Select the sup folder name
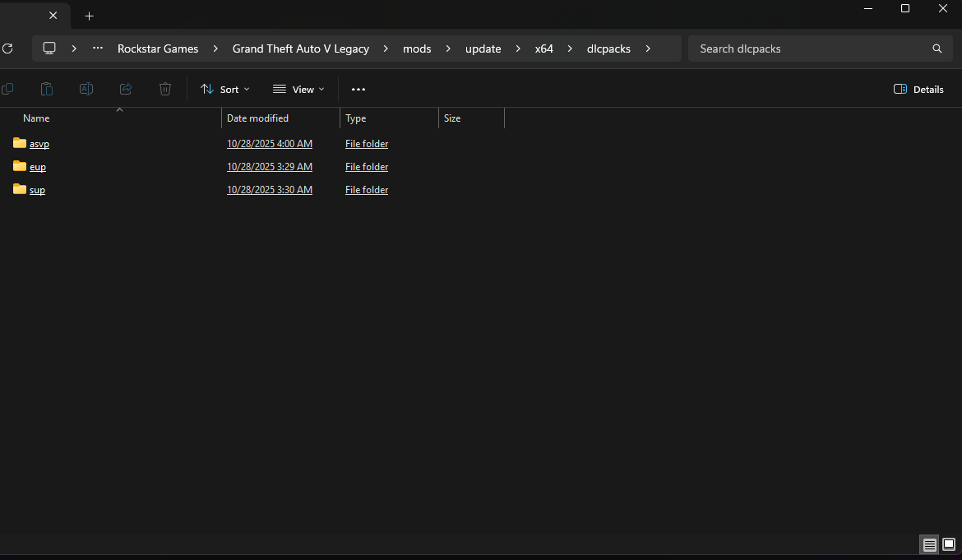This screenshot has width=962, height=560. click(37, 190)
